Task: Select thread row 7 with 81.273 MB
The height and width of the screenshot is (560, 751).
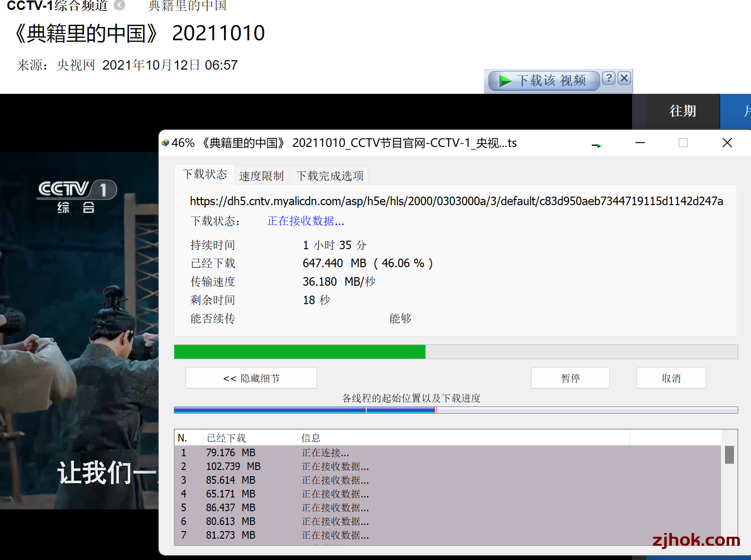Action: 448,535
